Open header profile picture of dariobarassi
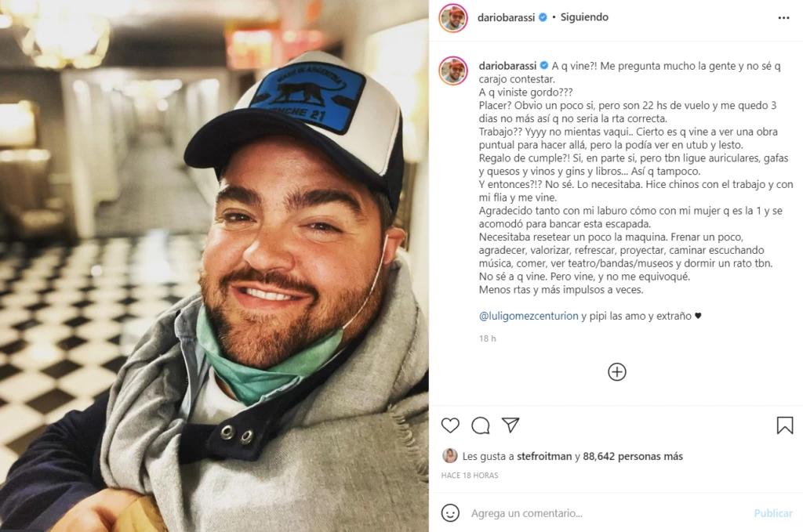803x532 pixels. [x=453, y=18]
